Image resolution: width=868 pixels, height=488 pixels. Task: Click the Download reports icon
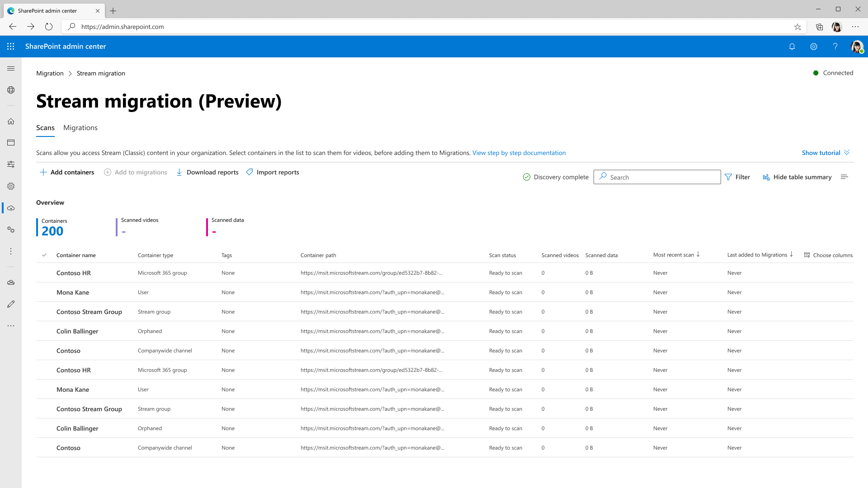(x=179, y=172)
